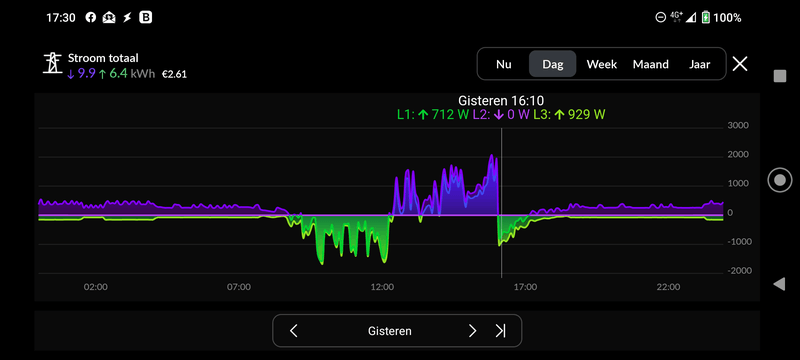Tap the Gisteren 16:10 tooltip heading

point(501,101)
